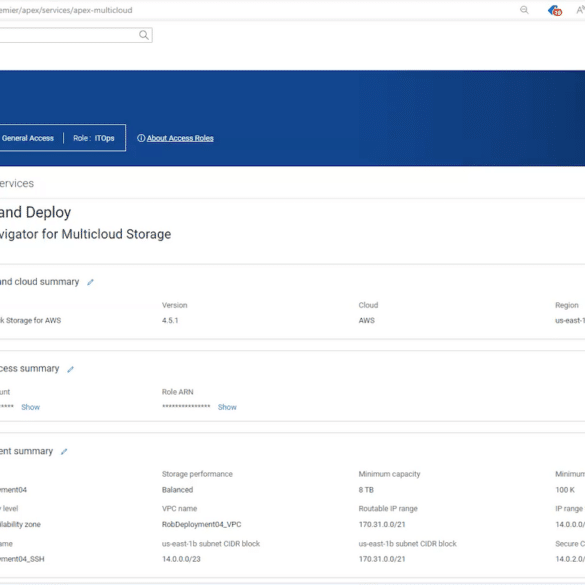Select version value 4.5.1
The image size is (585, 585).
(x=170, y=320)
